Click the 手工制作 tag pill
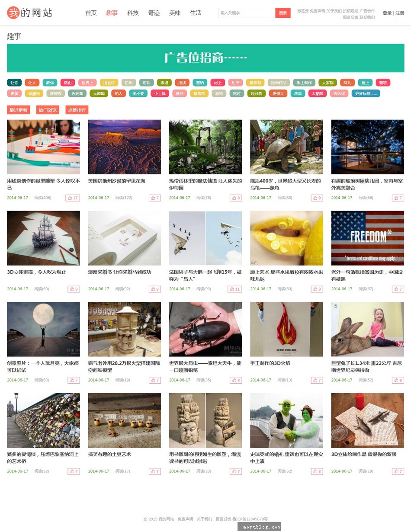Screen dimensions: 411x532 [x=305, y=83]
